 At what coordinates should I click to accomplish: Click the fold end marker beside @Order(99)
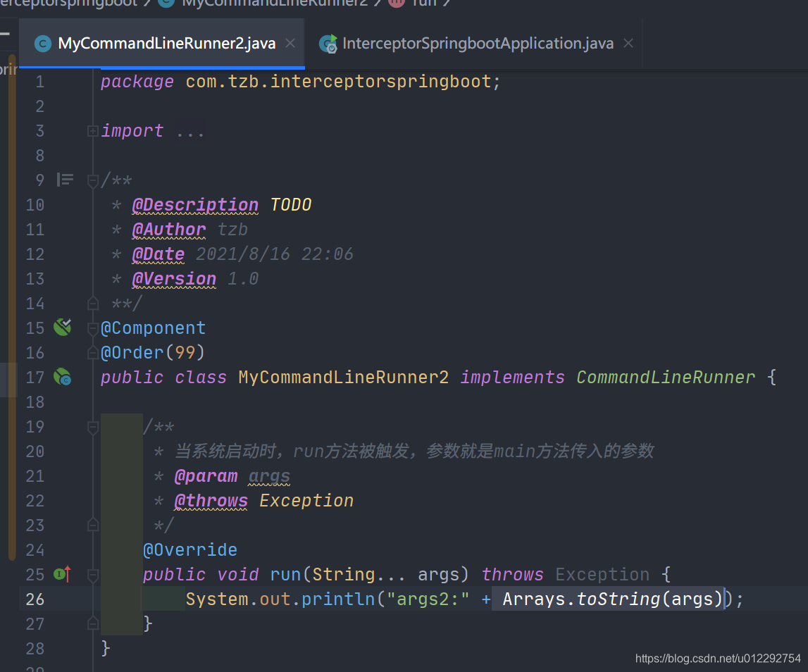(x=93, y=352)
